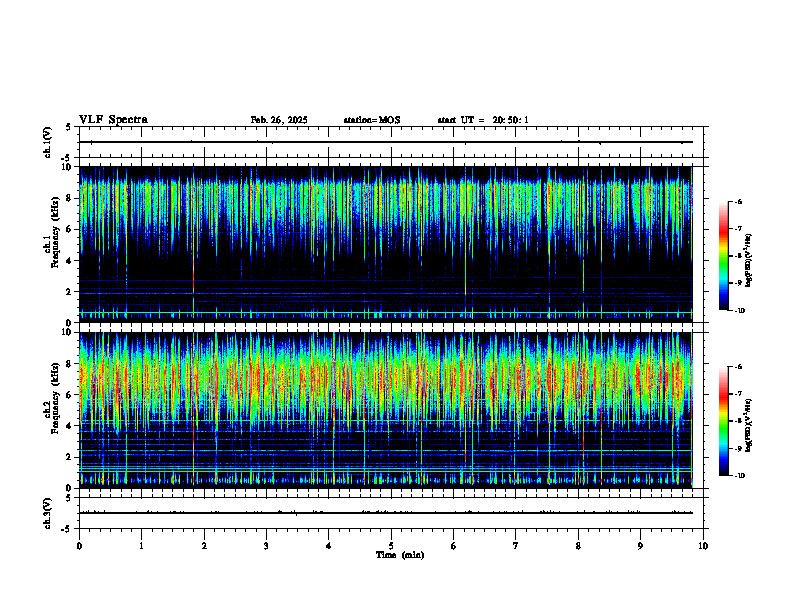The height and width of the screenshot is (612, 792).
Task: Click the "ch.3(V)" axis label
Action: click(x=48, y=513)
